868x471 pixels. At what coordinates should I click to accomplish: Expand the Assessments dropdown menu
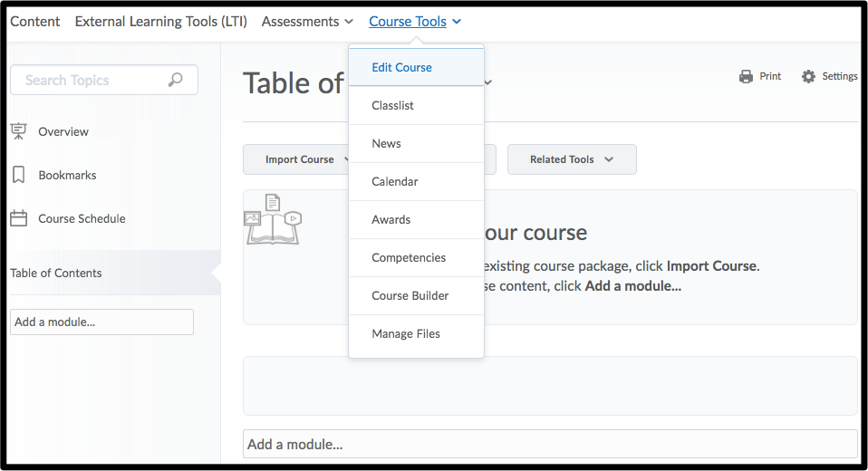(307, 22)
